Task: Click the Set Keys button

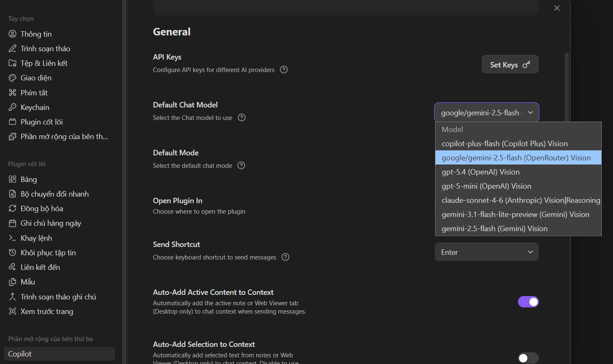Action: click(510, 65)
